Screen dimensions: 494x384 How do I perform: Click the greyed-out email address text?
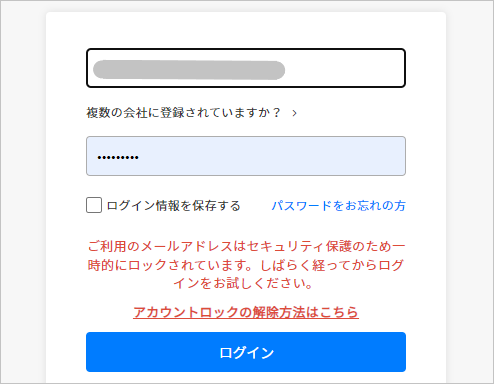[x=189, y=70]
